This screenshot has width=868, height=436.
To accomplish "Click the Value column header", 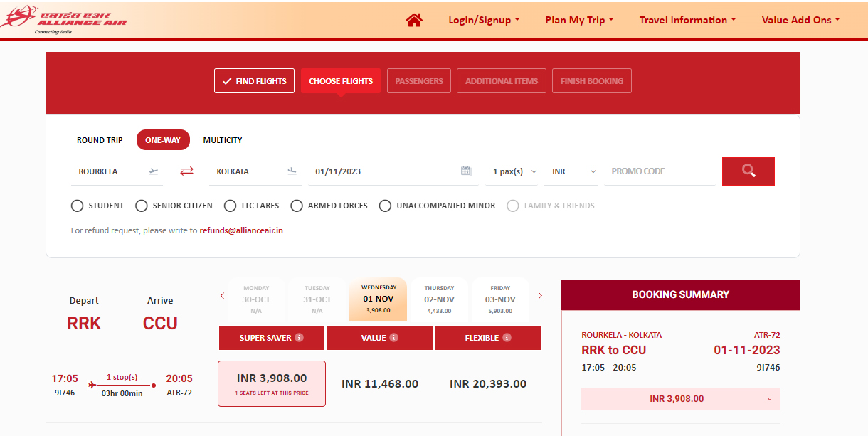I will (x=380, y=338).
